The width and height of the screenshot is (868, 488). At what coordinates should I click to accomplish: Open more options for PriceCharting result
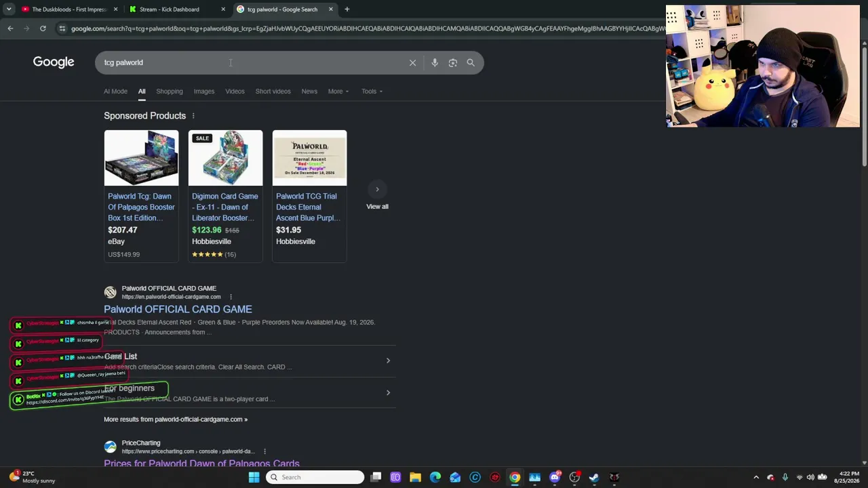[264, 451]
